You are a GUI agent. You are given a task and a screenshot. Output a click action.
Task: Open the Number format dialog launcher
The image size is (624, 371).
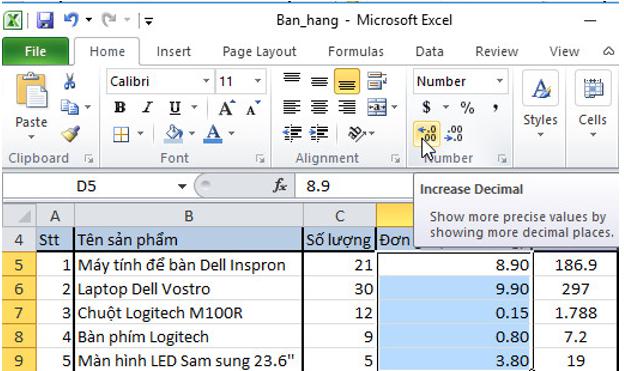pos(502,159)
